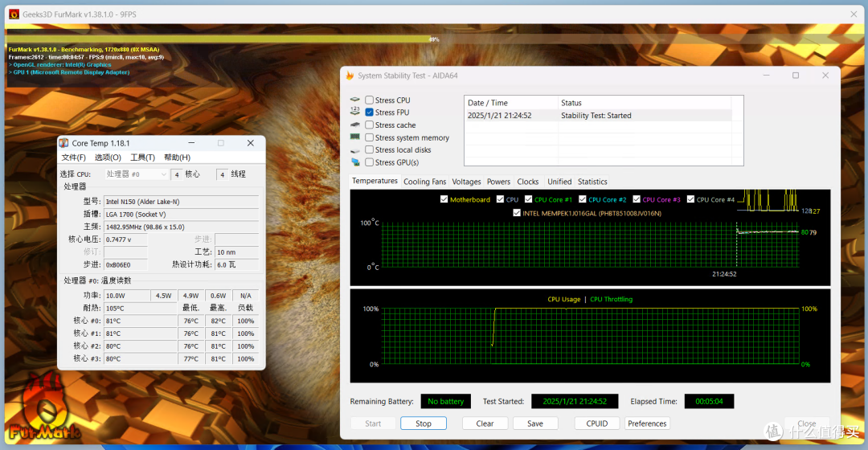Switch to the Voltages tab
Screen dimensions: 868x450
(x=466, y=182)
